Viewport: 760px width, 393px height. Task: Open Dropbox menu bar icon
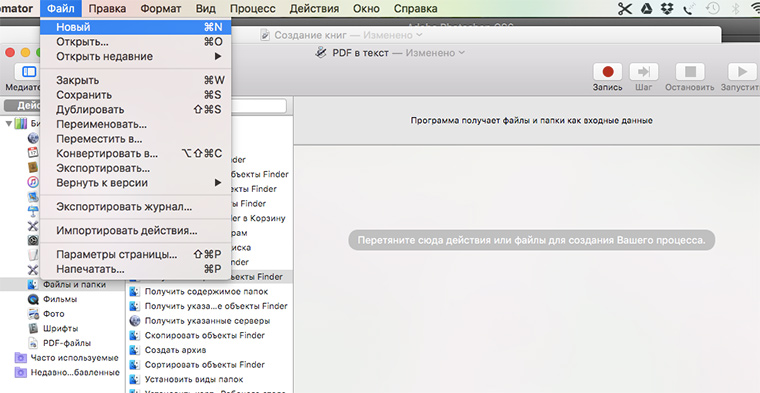point(668,8)
